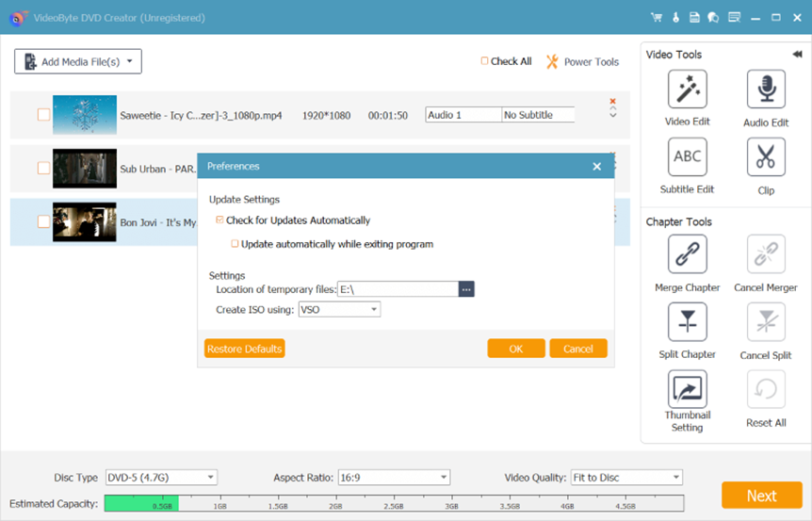Image resolution: width=812 pixels, height=521 pixels.
Task: Click the Bon Jovi video thumbnail
Action: click(x=85, y=222)
